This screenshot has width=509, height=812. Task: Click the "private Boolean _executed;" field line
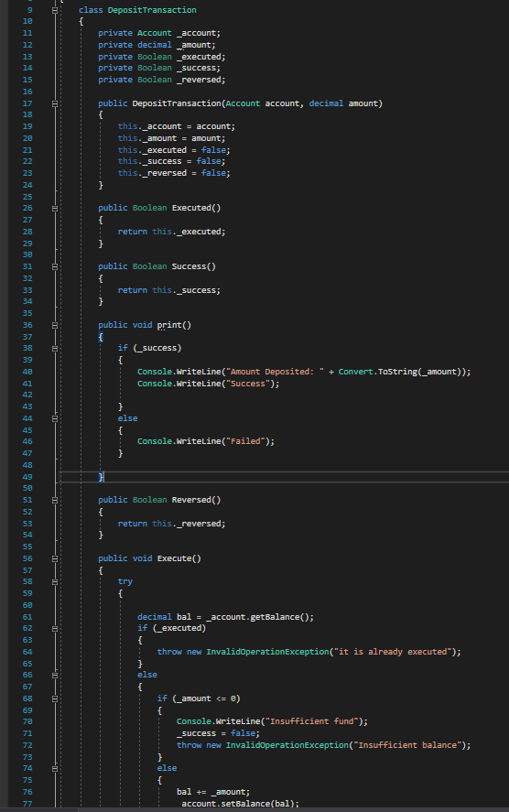point(161,57)
